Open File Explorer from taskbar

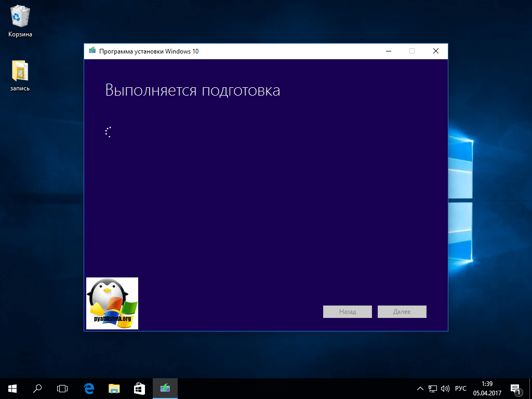pos(114,389)
